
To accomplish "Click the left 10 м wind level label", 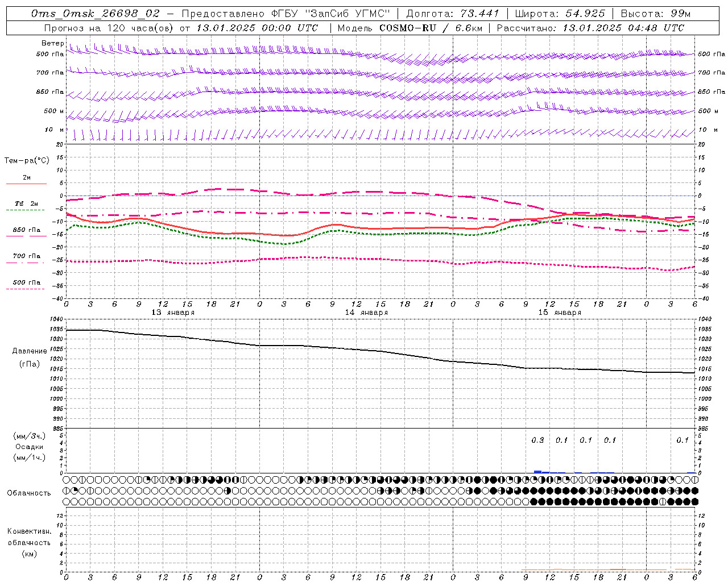I will (54, 130).
